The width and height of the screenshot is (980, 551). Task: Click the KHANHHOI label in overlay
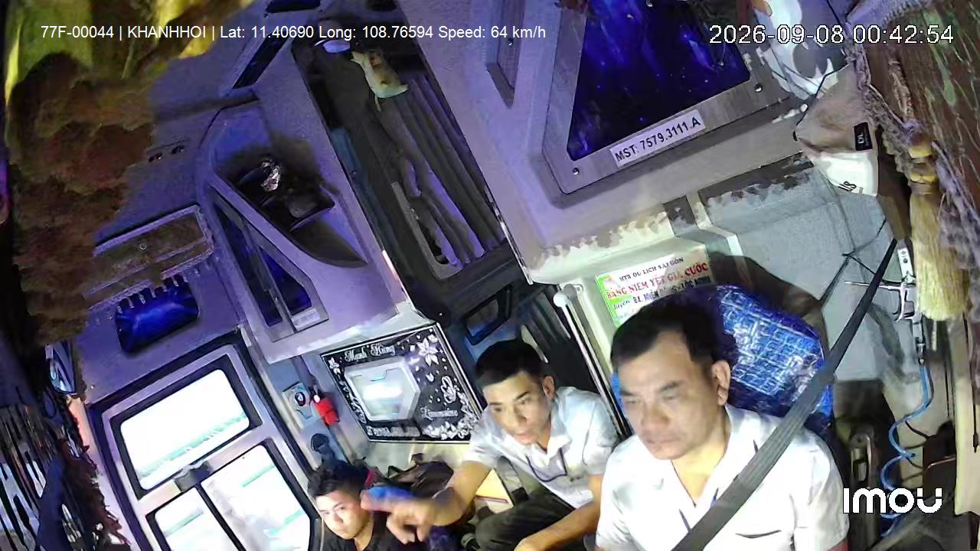click(x=166, y=32)
